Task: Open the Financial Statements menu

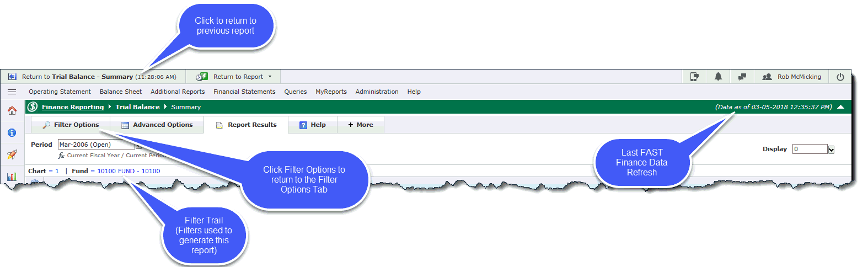Action: click(244, 92)
